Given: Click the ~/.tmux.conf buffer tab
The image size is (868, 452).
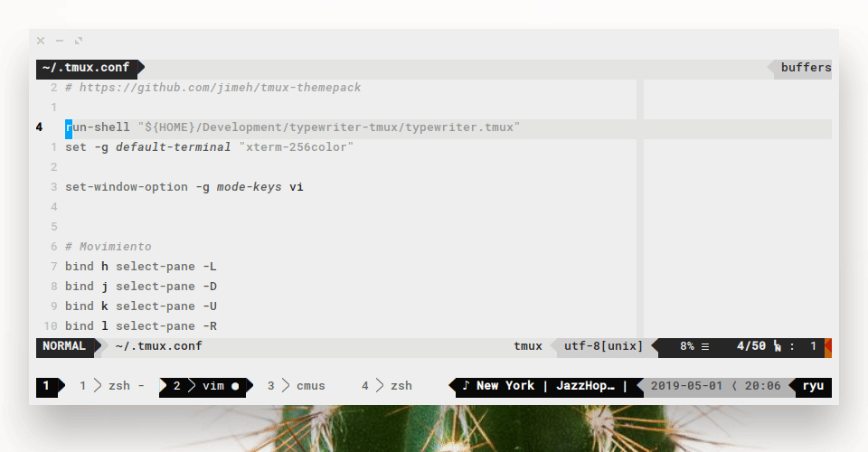Looking at the screenshot, I should [x=86, y=68].
